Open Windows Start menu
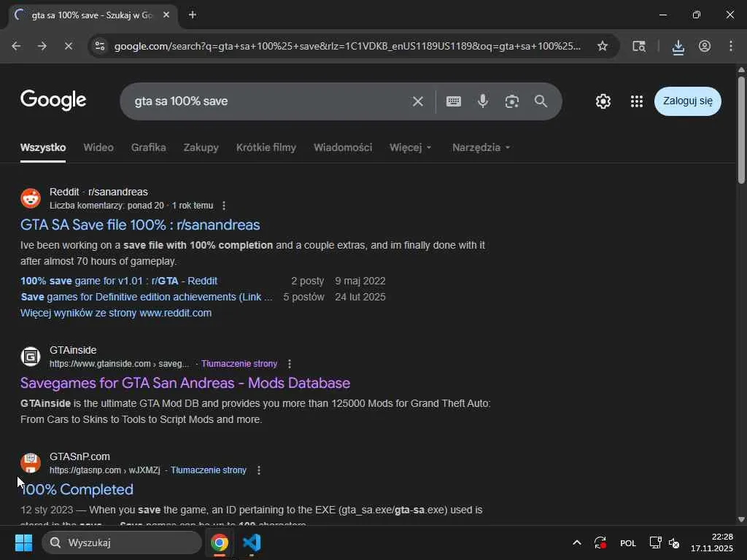747x560 pixels. point(23,542)
